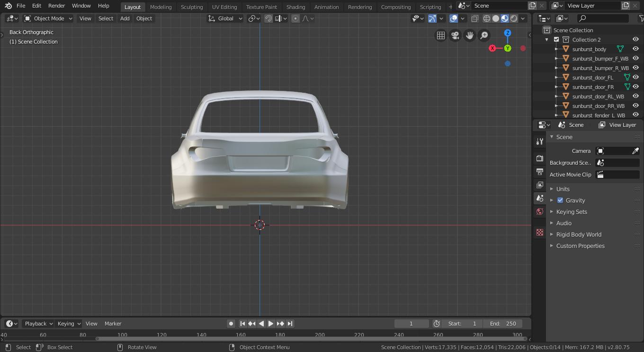Open the File menu
644x352 pixels.
coord(21,6)
